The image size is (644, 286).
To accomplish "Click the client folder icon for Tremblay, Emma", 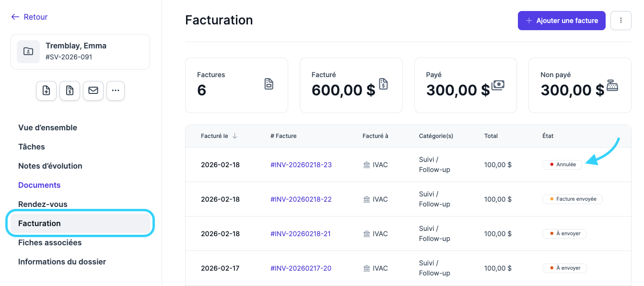I will pyautogui.click(x=28, y=52).
